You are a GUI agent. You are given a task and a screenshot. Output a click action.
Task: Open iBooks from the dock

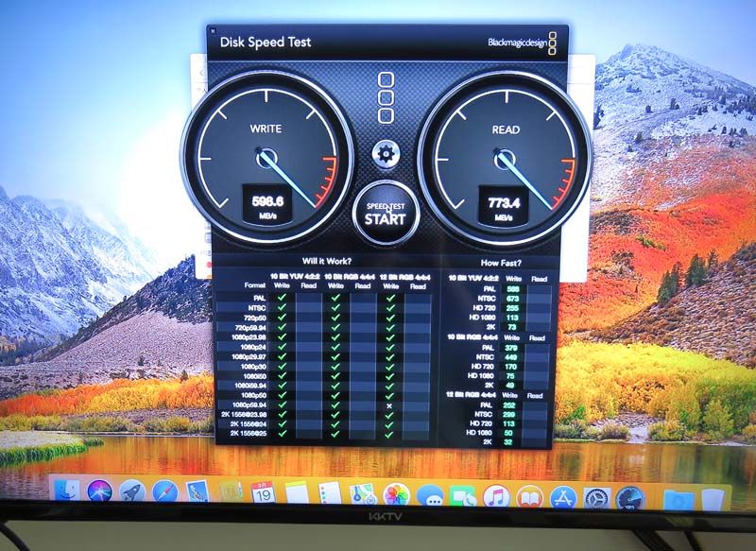tap(529, 496)
